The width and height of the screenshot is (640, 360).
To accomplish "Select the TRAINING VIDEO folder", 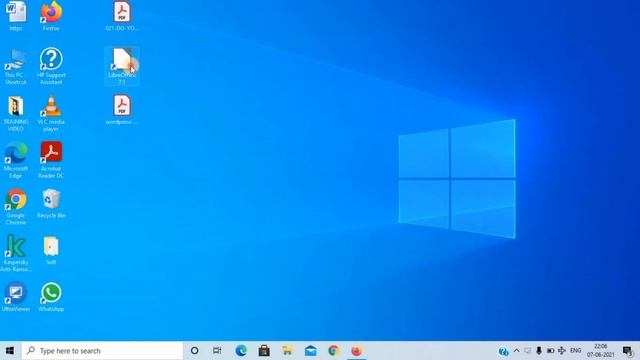I will coord(16,113).
